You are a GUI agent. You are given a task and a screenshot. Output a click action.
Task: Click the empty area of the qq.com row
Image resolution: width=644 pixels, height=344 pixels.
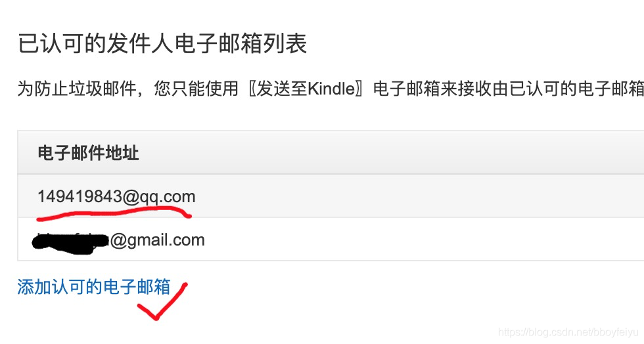[419, 196]
